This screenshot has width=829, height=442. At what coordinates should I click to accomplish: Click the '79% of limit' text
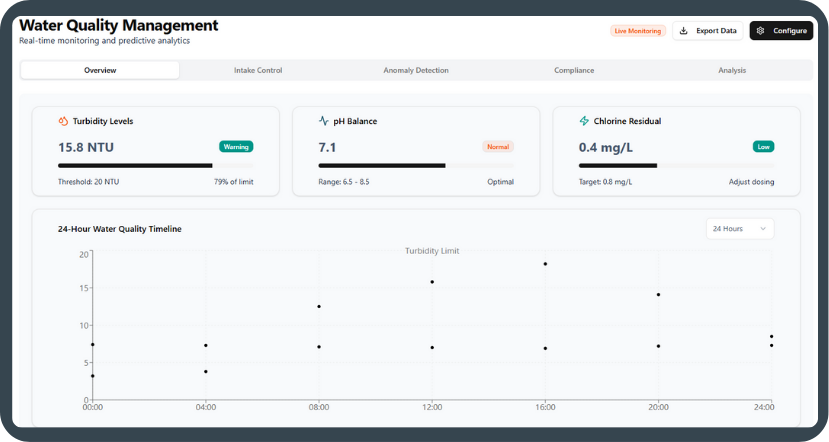click(234, 182)
